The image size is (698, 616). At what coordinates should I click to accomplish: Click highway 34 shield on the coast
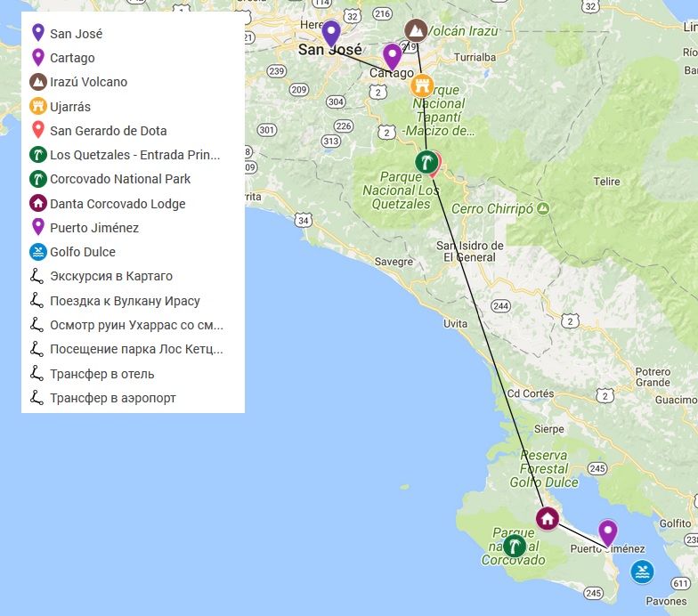point(303,220)
